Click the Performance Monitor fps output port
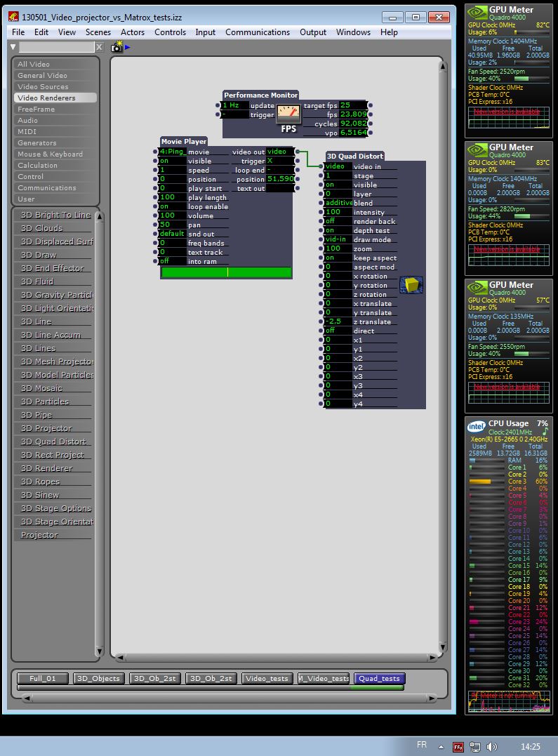The height and width of the screenshot is (756, 558). pyautogui.click(x=371, y=114)
